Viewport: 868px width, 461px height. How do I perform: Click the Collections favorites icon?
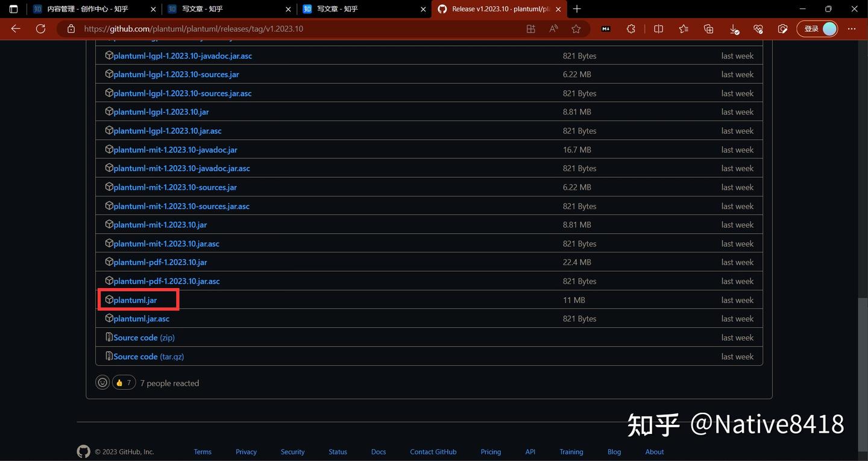tap(708, 28)
